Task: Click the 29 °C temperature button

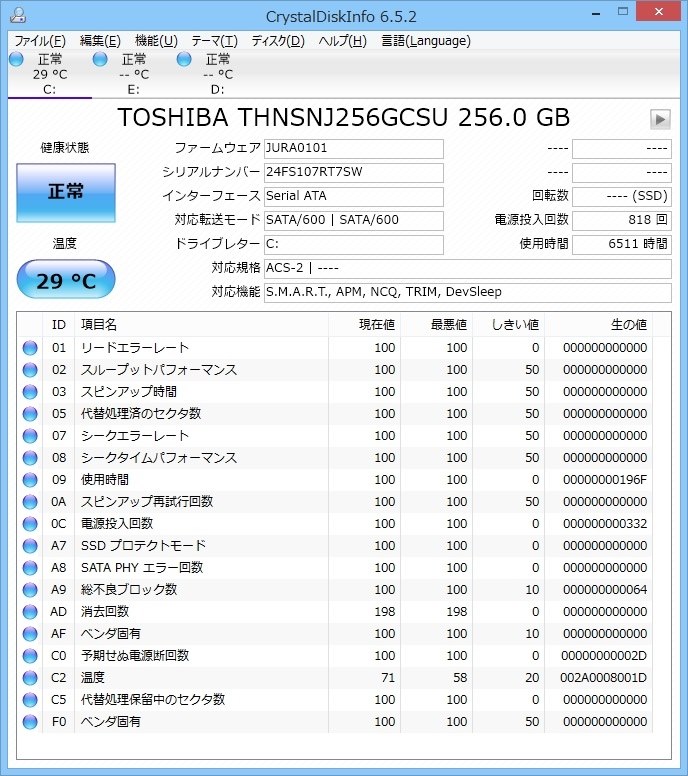Action: (x=66, y=280)
